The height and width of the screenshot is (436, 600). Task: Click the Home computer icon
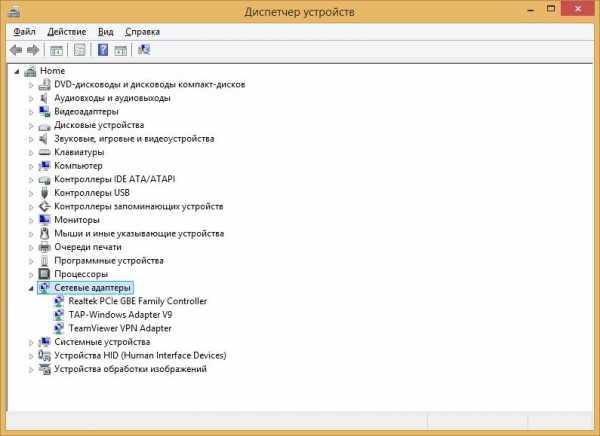[x=30, y=71]
